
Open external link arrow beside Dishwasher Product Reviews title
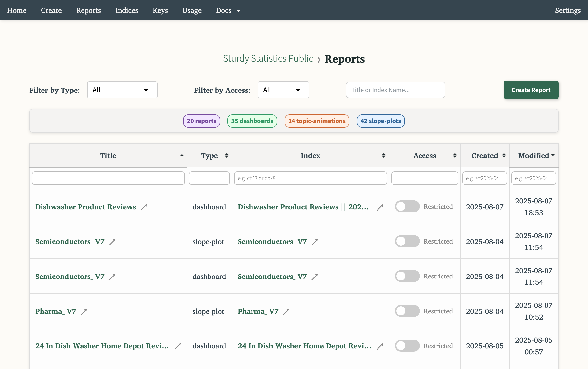tap(144, 207)
